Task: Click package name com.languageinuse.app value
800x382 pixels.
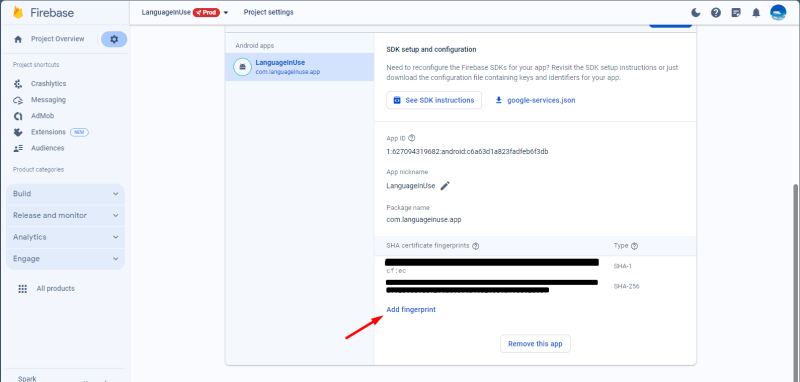Action: click(x=424, y=220)
